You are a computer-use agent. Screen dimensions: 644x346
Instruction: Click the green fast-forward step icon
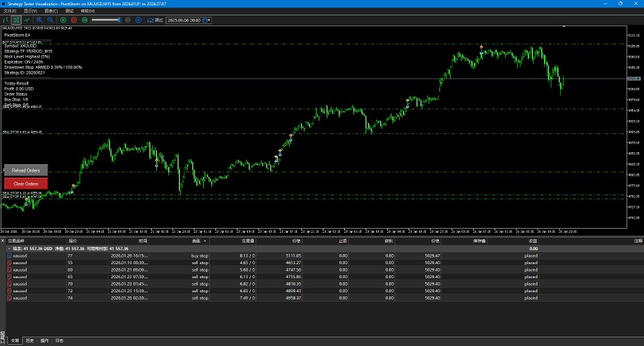click(x=85, y=19)
